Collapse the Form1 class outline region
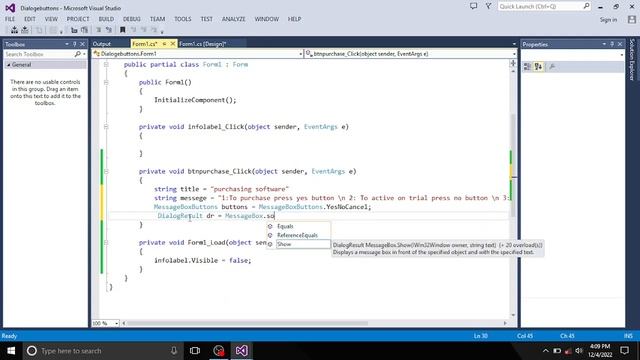Screen dimensions: 640x360 [106, 64]
